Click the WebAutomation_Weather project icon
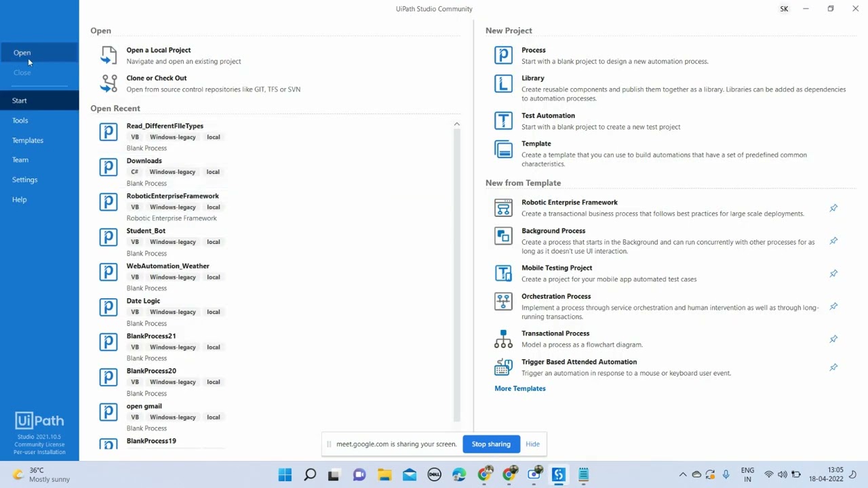 pyautogui.click(x=108, y=272)
